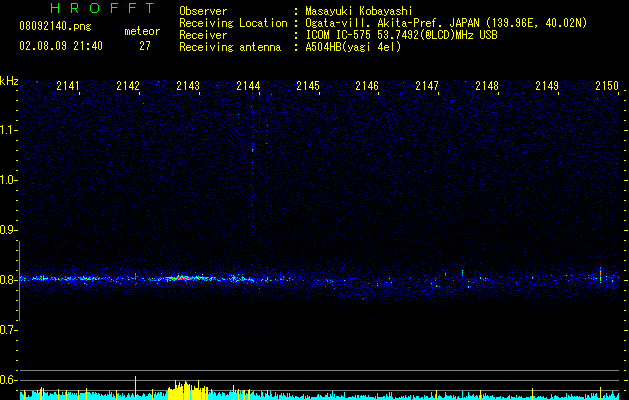This screenshot has height=400, width=629.
Task: Click time marker 2147
Action: (427, 86)
